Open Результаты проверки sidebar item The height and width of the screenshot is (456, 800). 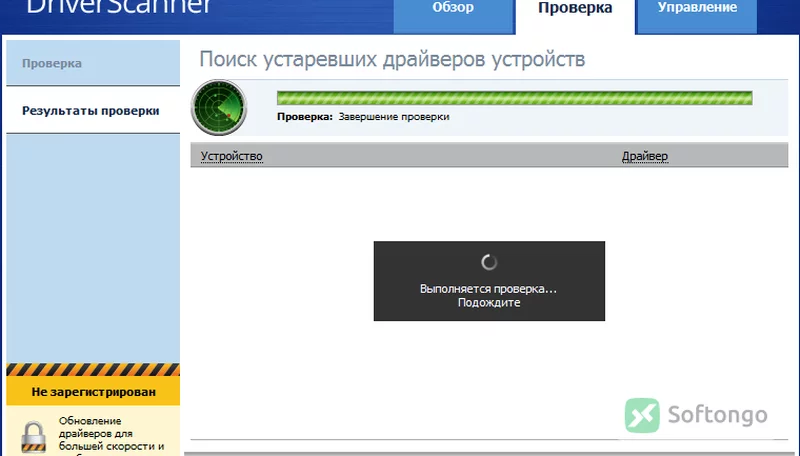[x=93, y=111]
